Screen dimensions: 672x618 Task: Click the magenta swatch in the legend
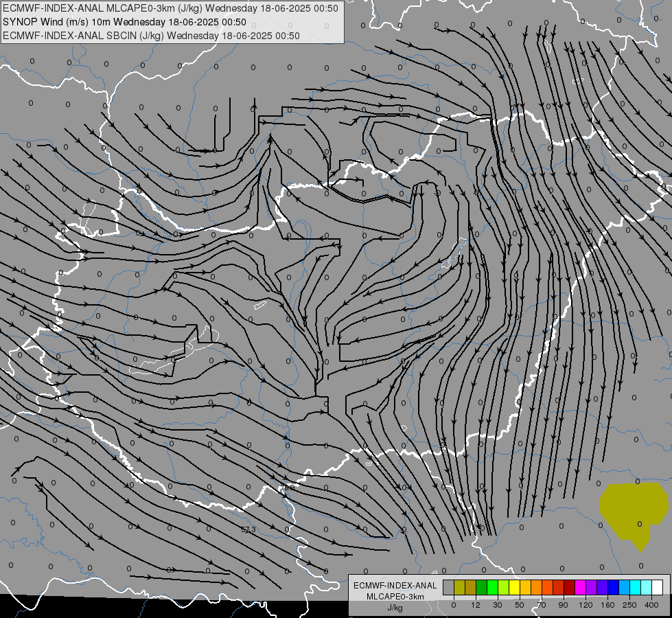pos(580,587)
